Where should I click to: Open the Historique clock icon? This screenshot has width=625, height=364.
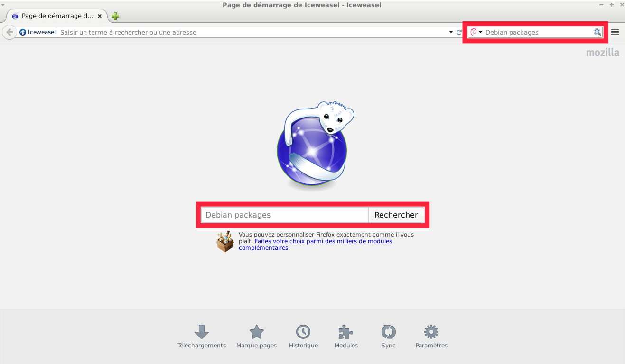tap(303, 332)
